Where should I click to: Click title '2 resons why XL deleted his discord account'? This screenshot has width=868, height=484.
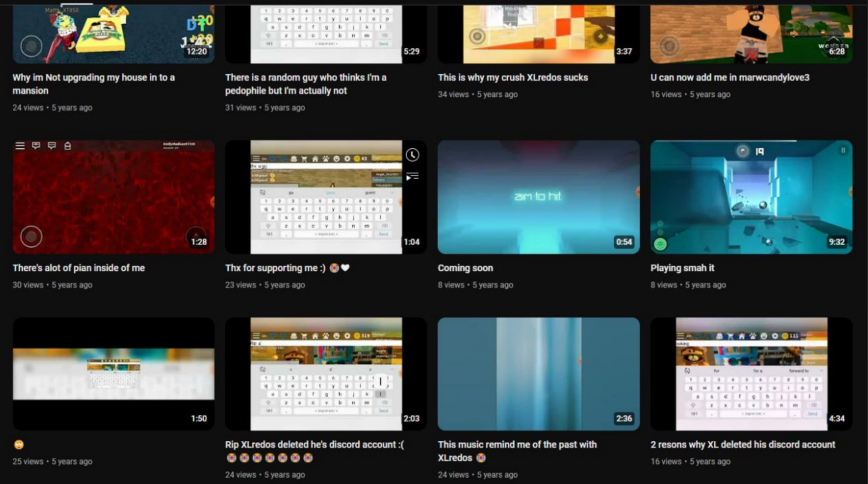(x=743, y=444)
